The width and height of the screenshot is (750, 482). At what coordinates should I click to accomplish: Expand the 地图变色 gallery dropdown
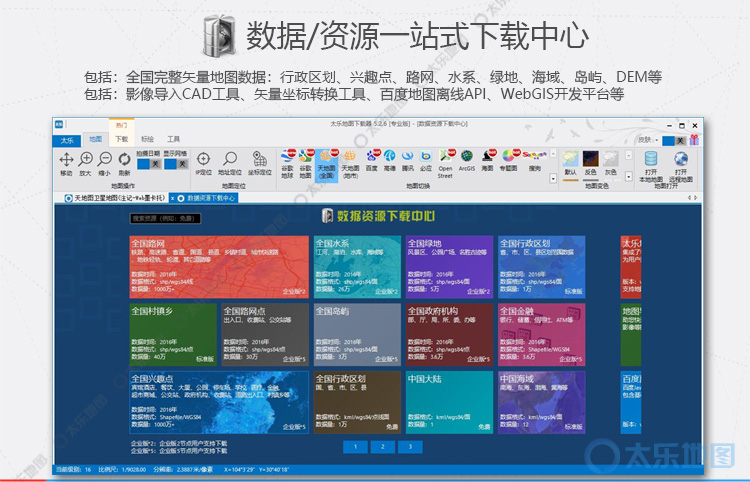point(629,176)
